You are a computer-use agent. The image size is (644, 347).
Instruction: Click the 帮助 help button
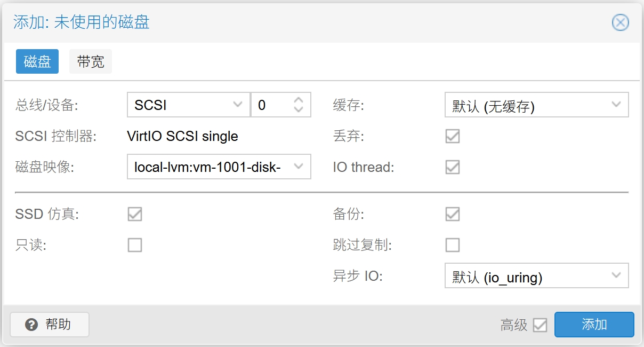[x=50, y=325]
